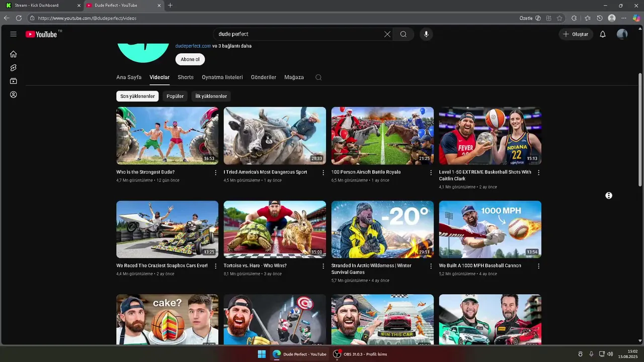This screenshot has width=644, height=362.
Task: Open Shorts from the left sidebar icon
Action: (x=14, y=67)
